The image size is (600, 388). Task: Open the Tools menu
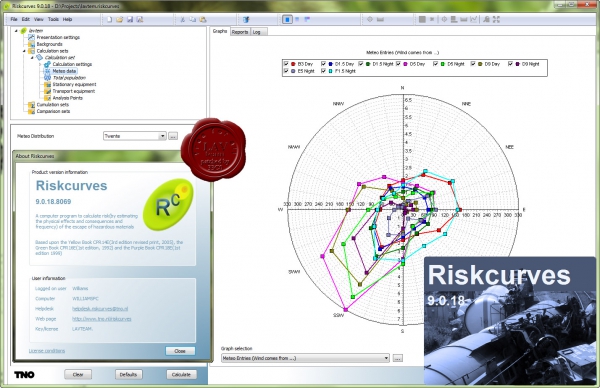click(54, 19)
